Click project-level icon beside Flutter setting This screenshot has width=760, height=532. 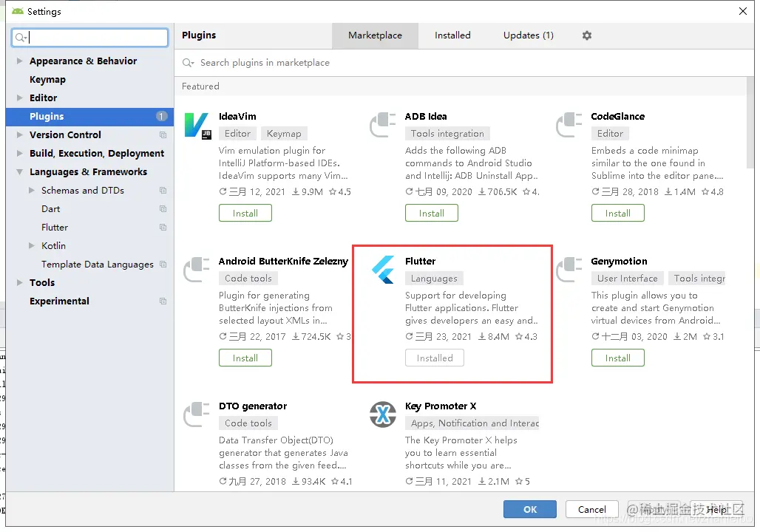[x=163, y=228]
